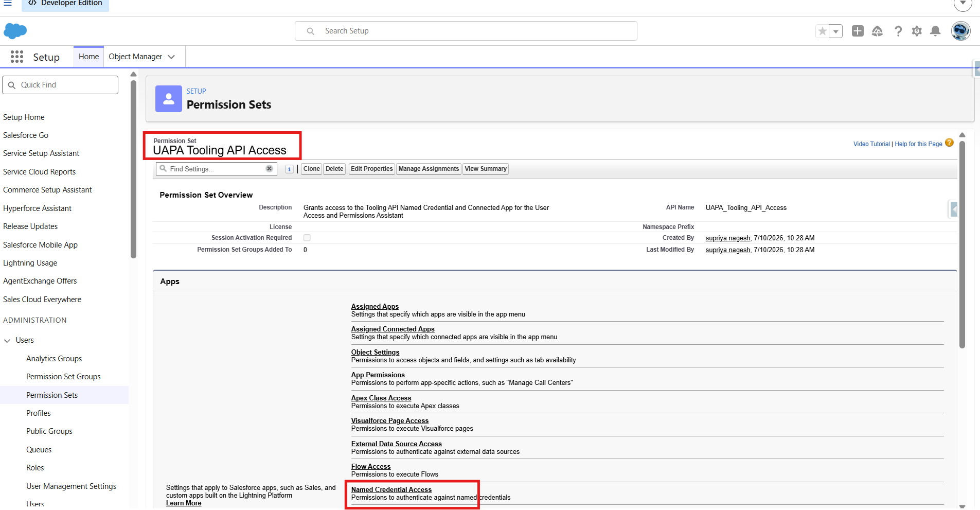Click the hamburger menu icon at top

(x=8, y=3)
